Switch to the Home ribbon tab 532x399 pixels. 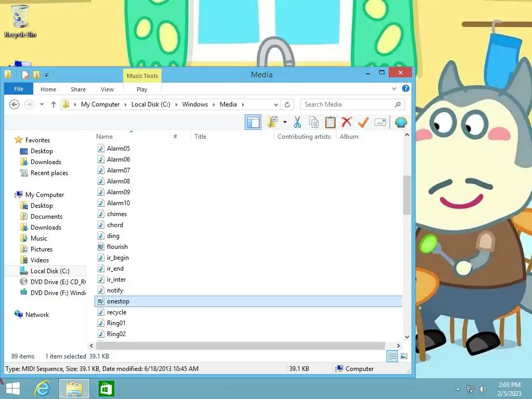pyautogui.click(x=48, y=89)
